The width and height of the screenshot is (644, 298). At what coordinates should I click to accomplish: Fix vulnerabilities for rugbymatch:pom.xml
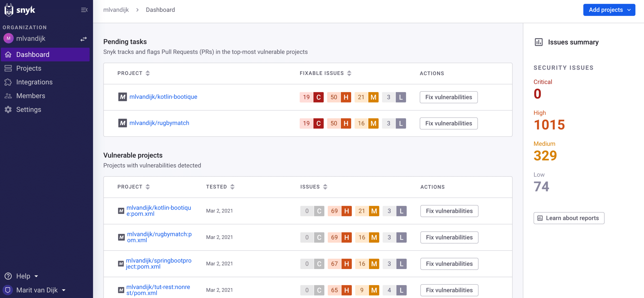pyautogui.click(x=449, y=238)
